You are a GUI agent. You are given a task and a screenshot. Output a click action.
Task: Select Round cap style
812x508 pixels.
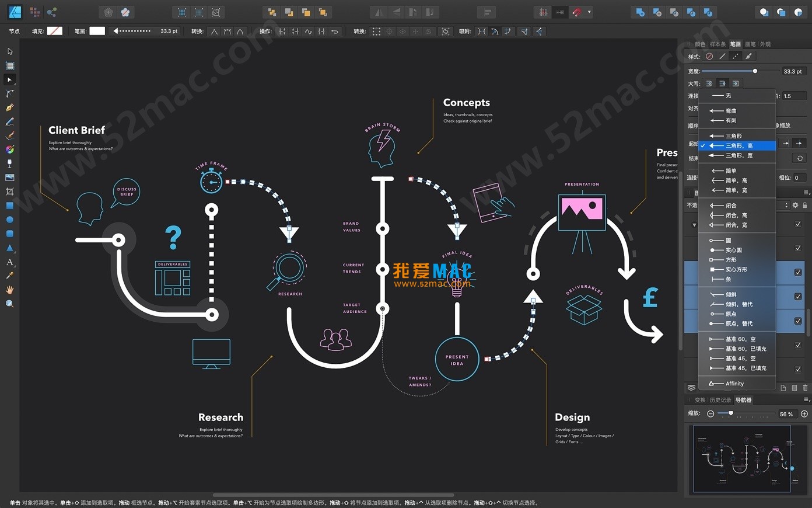709,83
